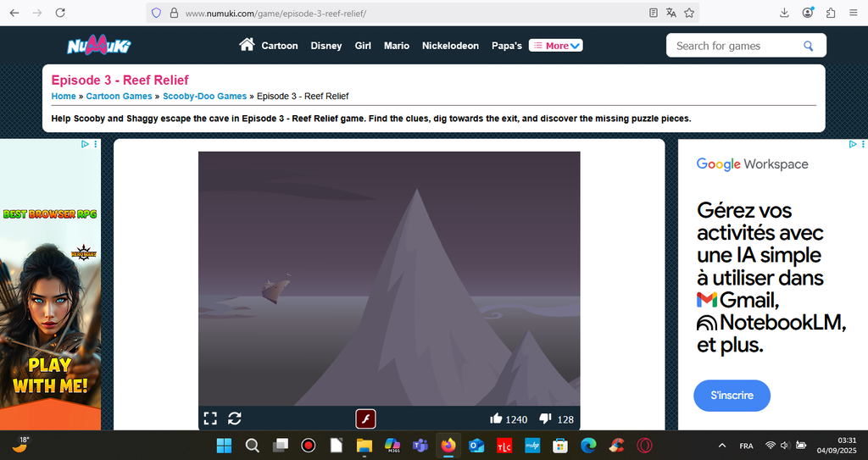
Task: Expand the More categories dropdown
Action: coord(556,46)
